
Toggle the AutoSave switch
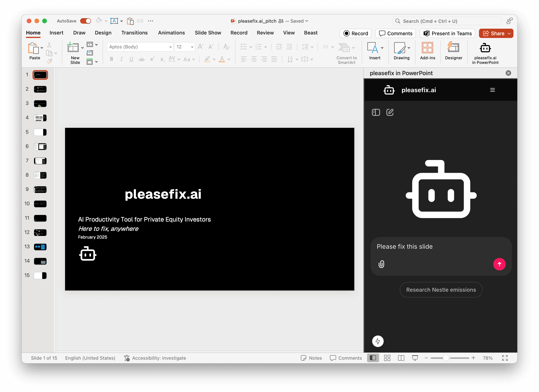86,21
